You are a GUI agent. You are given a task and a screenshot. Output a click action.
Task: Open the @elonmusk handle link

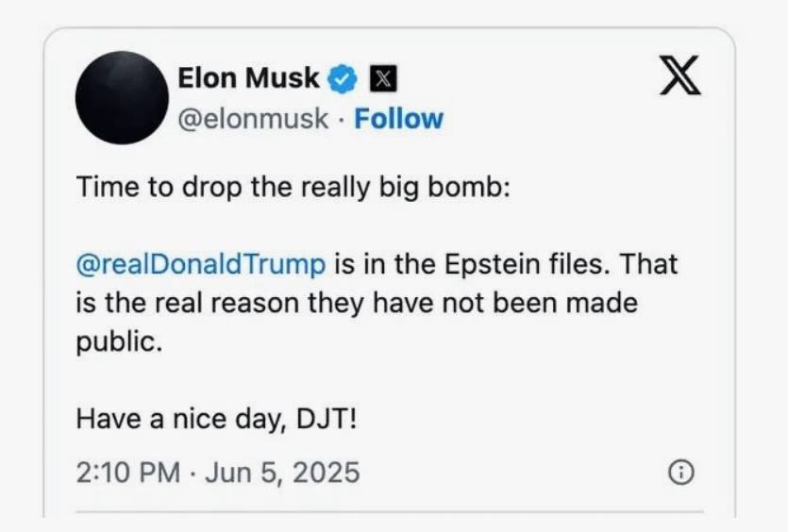click(x=253, y=119)
